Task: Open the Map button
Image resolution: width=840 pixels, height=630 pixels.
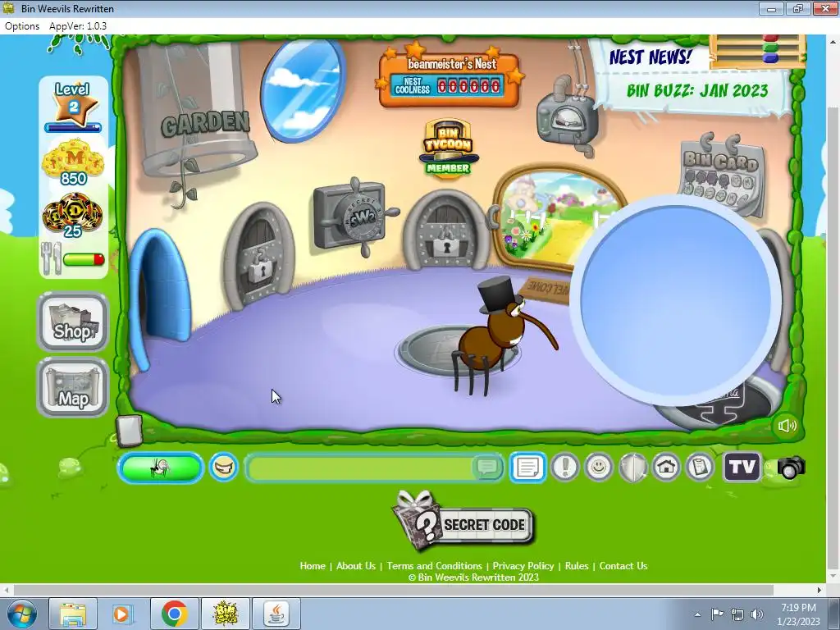Action: point(73,387)
